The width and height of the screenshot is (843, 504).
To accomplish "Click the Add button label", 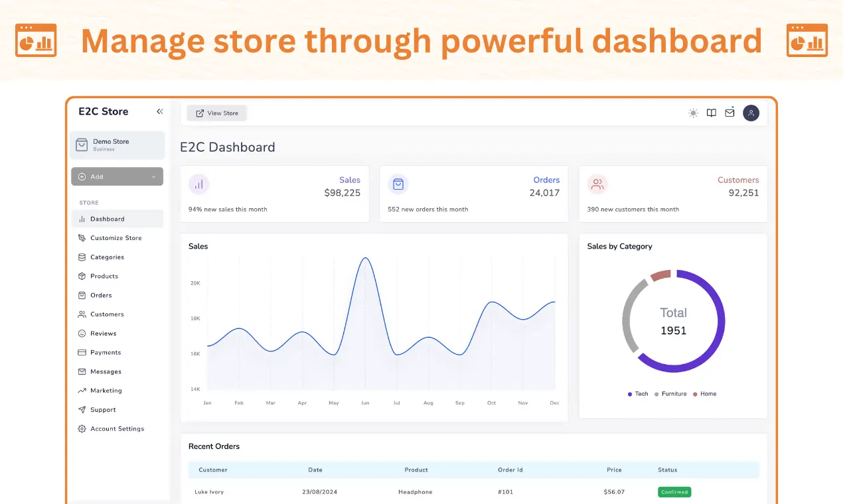I will click(97, 177).
